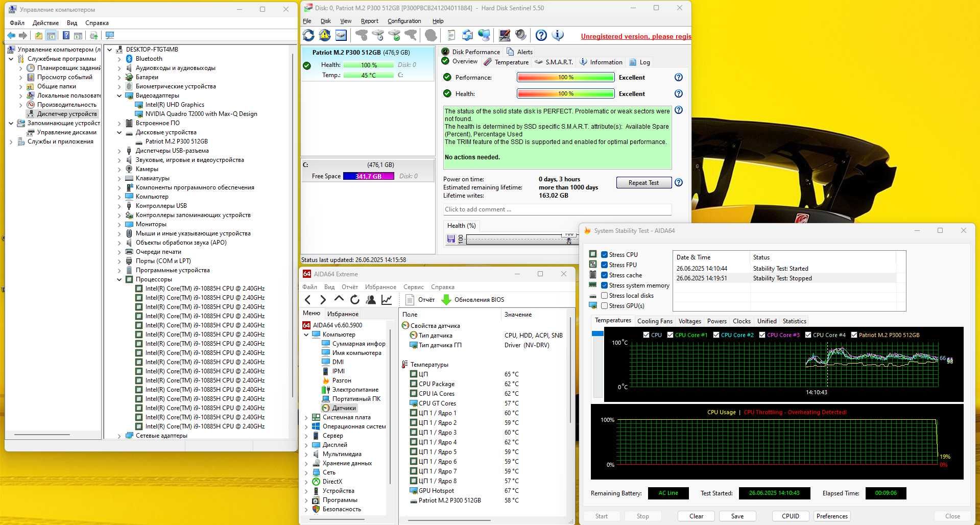The height and width of the screenshot is (525, 980).
Task: Click the Clear button in System Stability Test
Action: 696,516
